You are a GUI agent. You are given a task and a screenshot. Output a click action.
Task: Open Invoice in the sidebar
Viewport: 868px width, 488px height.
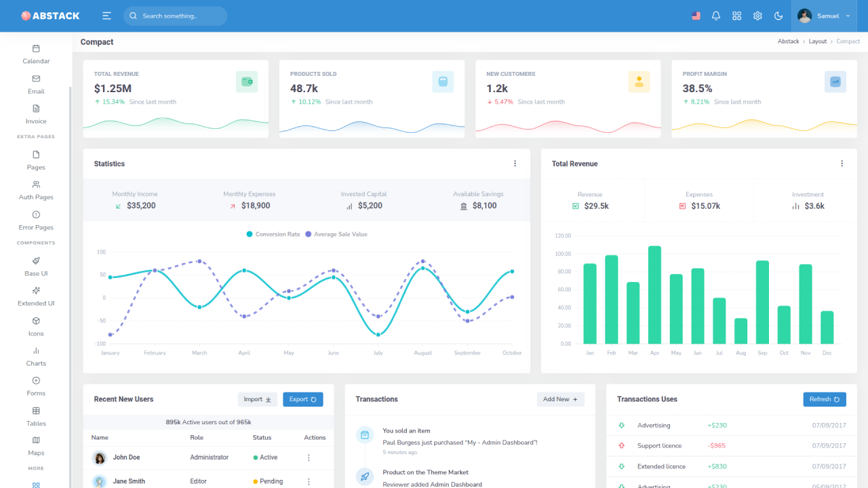36,115
